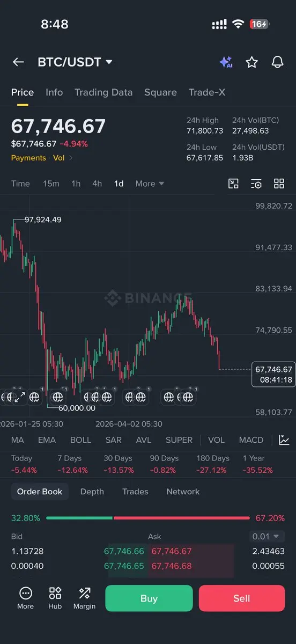Tap the bid/ask ratio bar

pyautogui.click(x=148, y=518)
